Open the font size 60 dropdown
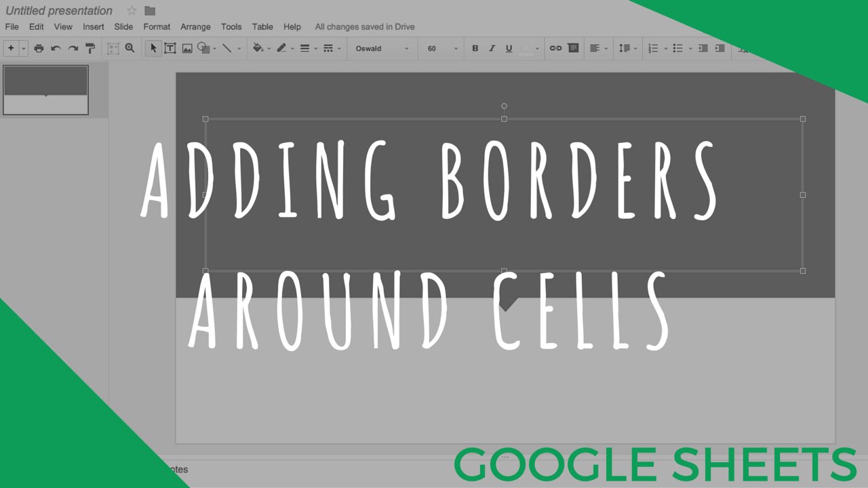 (x=442, y=48)
